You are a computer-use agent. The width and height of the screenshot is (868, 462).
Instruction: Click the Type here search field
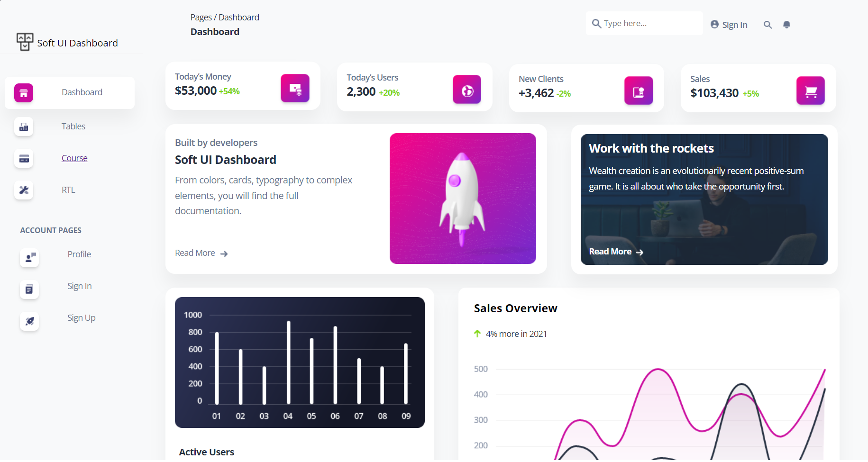[x=644, y=23]
